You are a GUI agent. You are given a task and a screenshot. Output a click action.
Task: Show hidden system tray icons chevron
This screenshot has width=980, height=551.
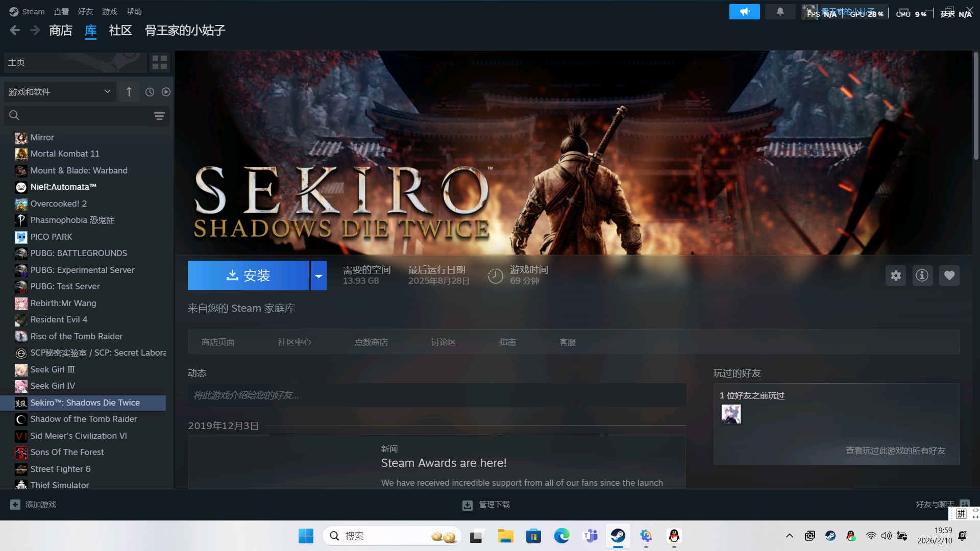click(789, 536)
